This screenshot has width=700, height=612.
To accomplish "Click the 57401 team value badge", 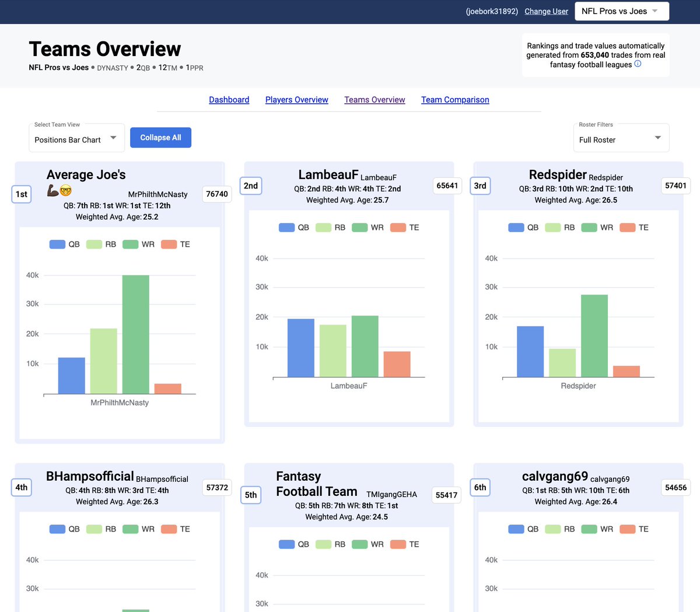I will (675, 186).
